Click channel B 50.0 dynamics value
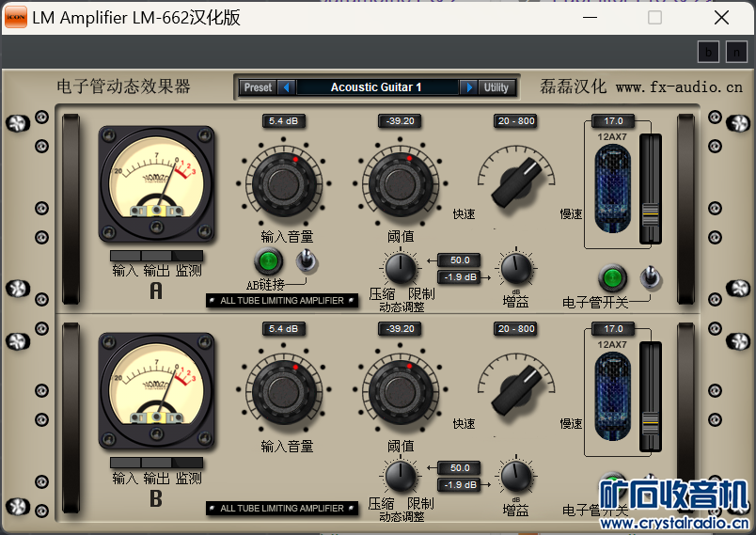Image resolution: width=756 pixels, height=535 pixels. [460, 468]
